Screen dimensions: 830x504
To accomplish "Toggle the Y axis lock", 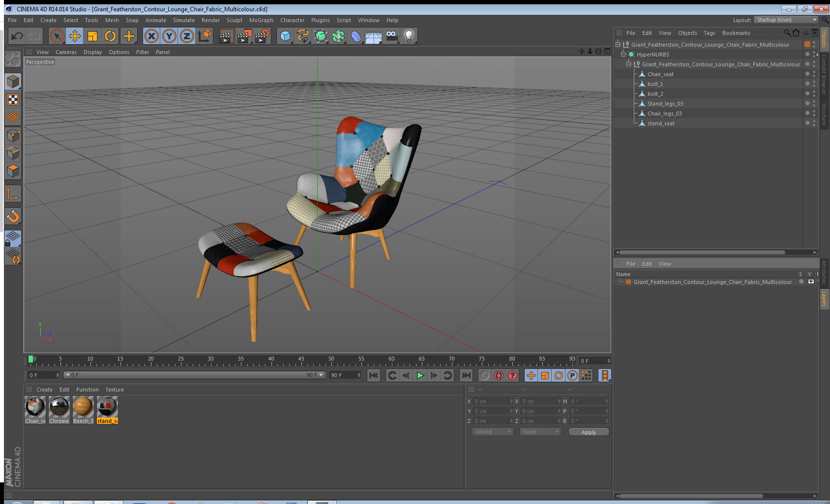I will click(169, 36).
